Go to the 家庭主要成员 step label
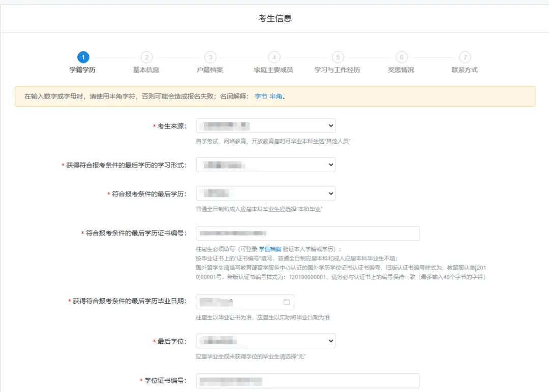 pyautogui.click(x=273, y=70)
